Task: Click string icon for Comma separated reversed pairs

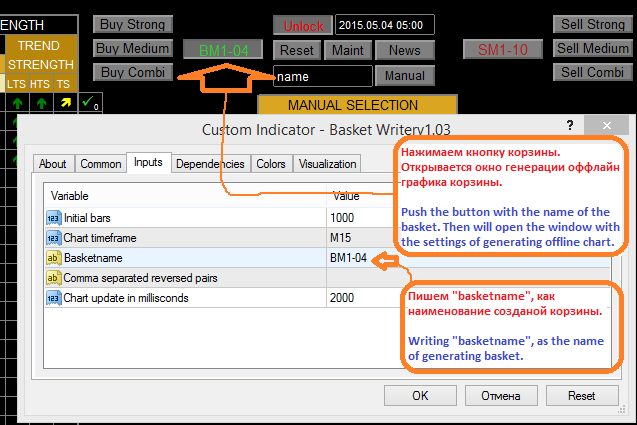Action: coord(54,278)
